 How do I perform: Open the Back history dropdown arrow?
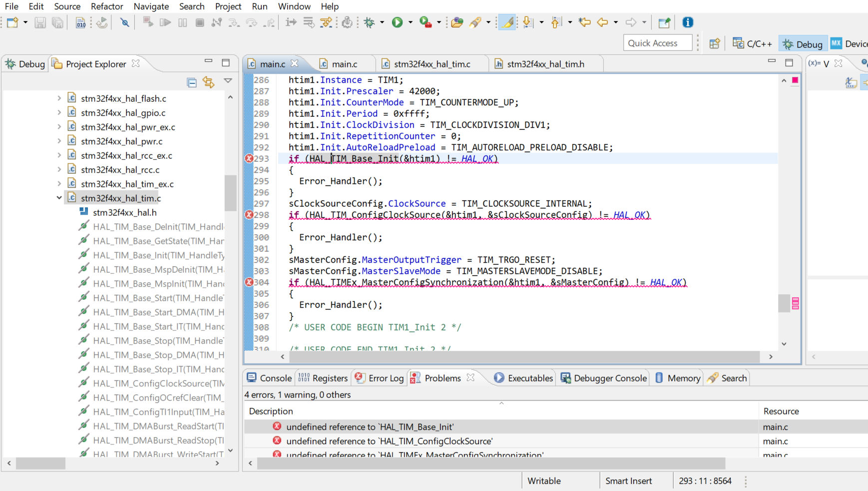pos(616,22)
